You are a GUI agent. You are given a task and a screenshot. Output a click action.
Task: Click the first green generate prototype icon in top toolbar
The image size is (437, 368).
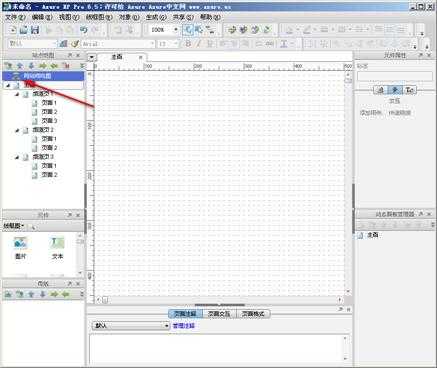click(232, 30)
